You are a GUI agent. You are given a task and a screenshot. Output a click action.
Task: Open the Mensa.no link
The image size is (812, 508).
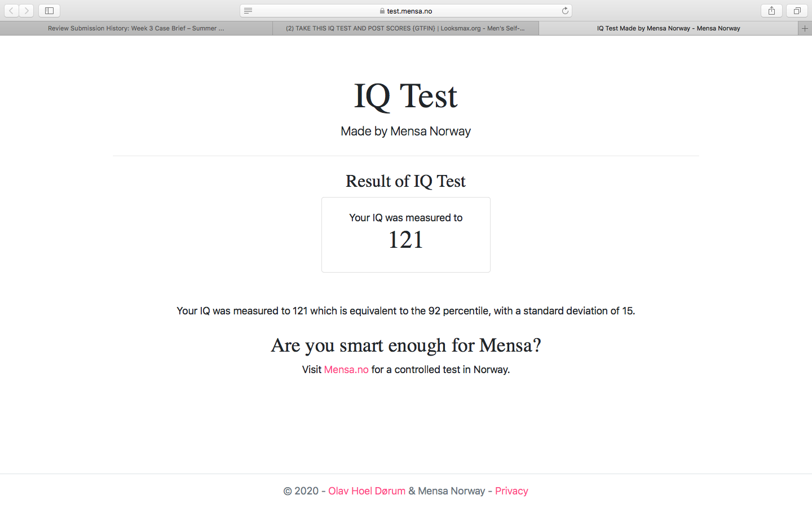pos(346,370)
